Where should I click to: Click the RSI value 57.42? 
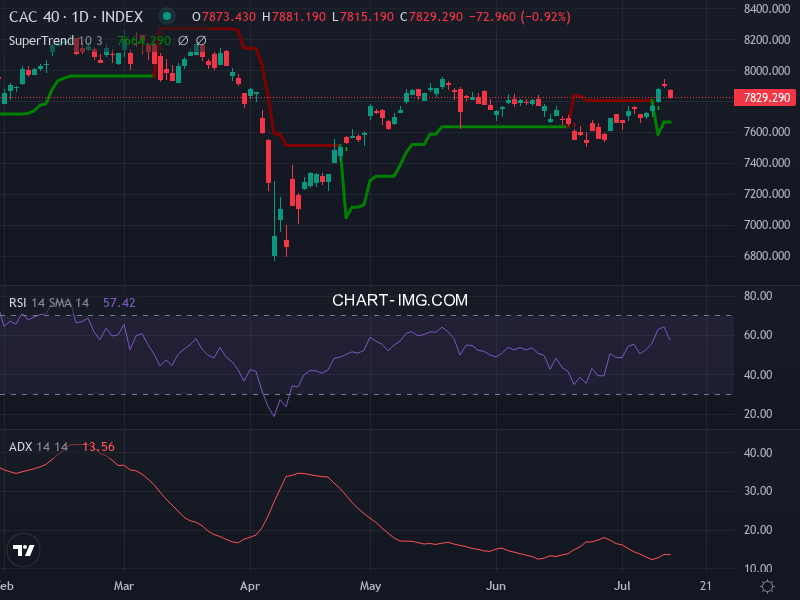(119, 303)
